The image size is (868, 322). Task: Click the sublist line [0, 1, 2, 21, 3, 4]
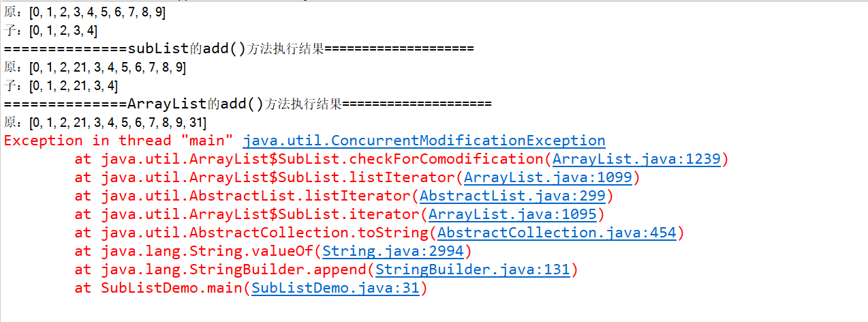(x=61, y=86)
